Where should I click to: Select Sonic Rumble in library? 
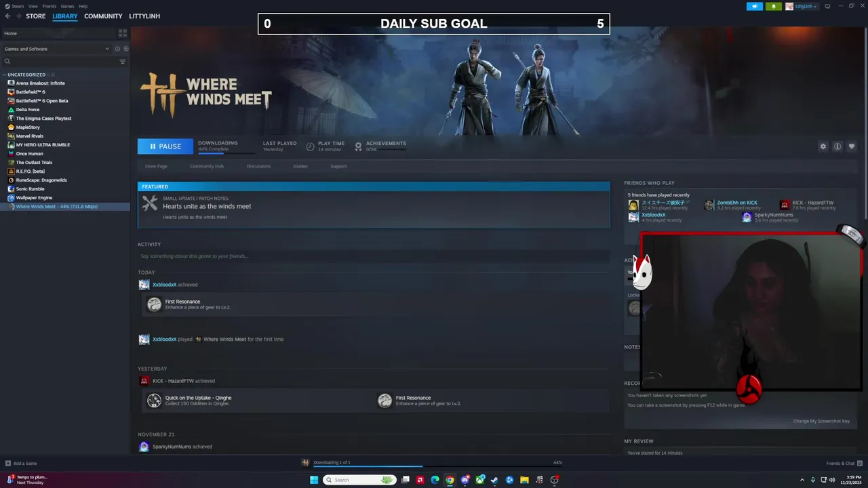click(x=30, y=189)
